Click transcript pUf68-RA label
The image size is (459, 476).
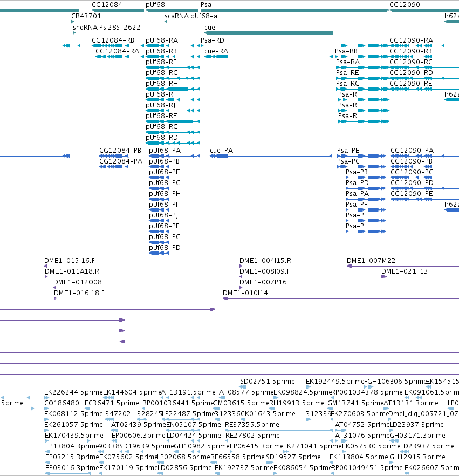(162, 40)
